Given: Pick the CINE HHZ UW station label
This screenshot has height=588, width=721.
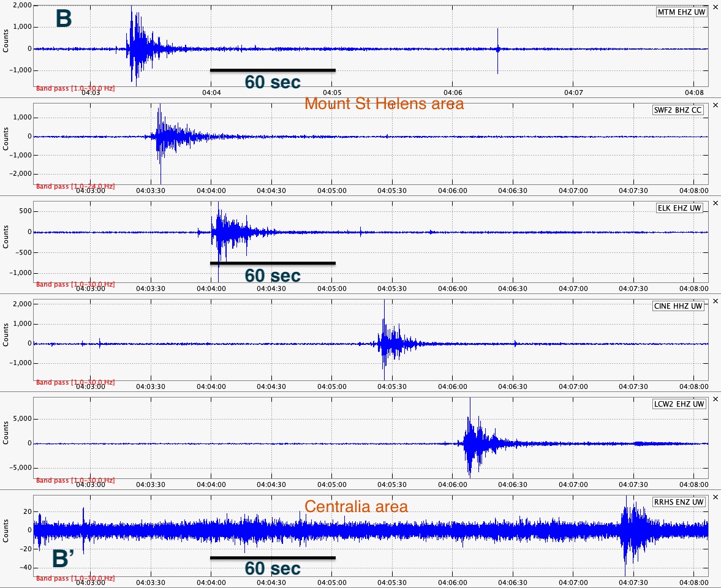Looking at the screenshot, I should (x=679, y=306).
